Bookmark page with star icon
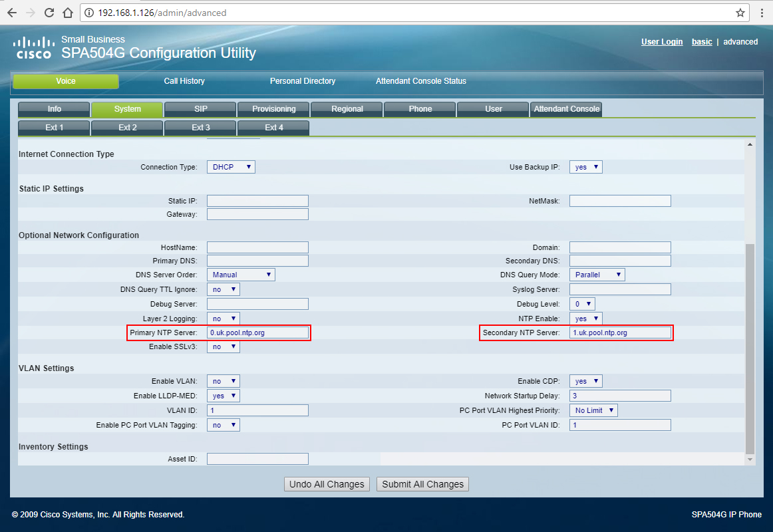 [x=740, y=13]
